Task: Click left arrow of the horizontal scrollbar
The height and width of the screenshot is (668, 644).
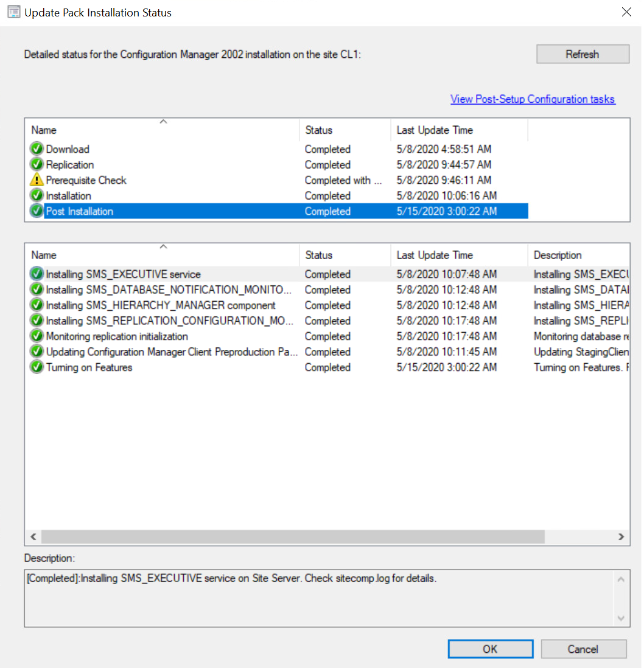Action: click(x=33, y=537)
